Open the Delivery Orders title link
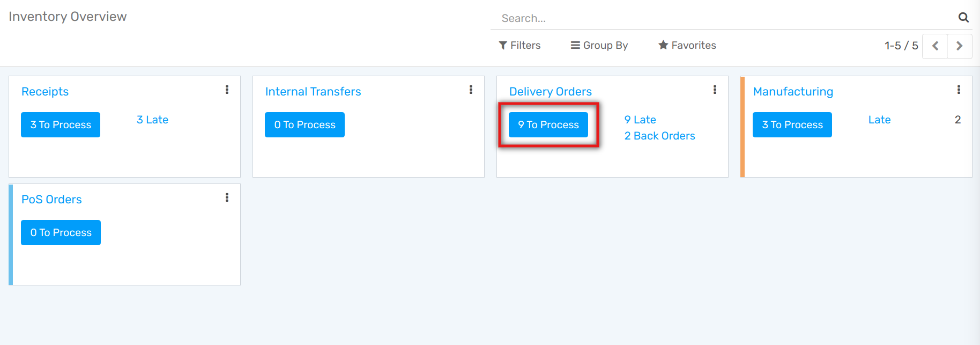This screenshot has width=980, height=345. pyautogui.click(x=550, y=92)
